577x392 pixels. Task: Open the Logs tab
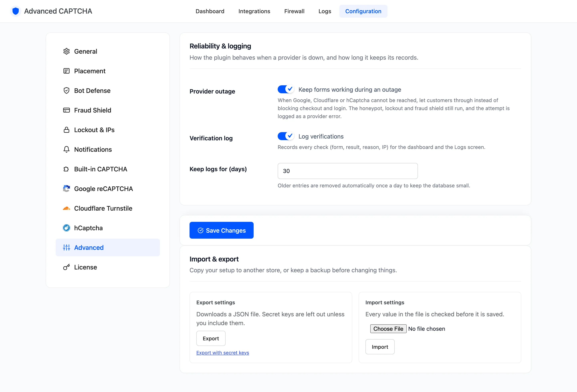coord(325,11)
